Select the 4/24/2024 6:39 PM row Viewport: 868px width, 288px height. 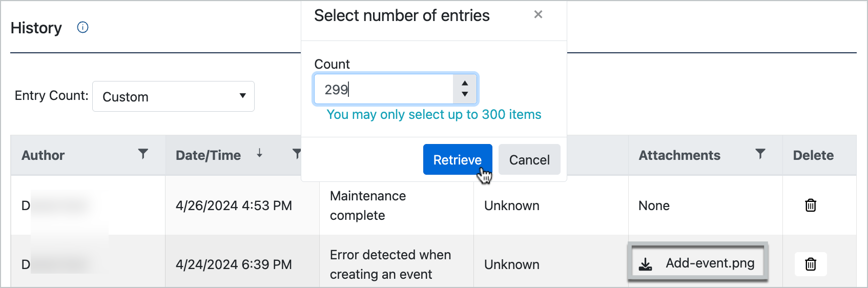(234, 264)
